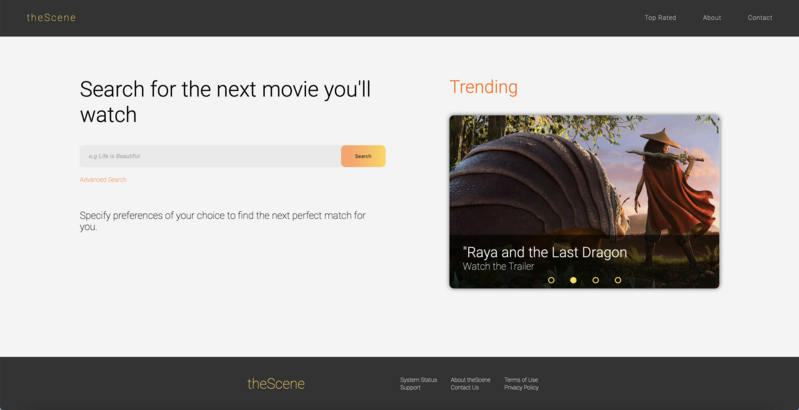Click theScene logo in the header
The height and width of the screenshot is (410, 799).
tap(51, 17)
